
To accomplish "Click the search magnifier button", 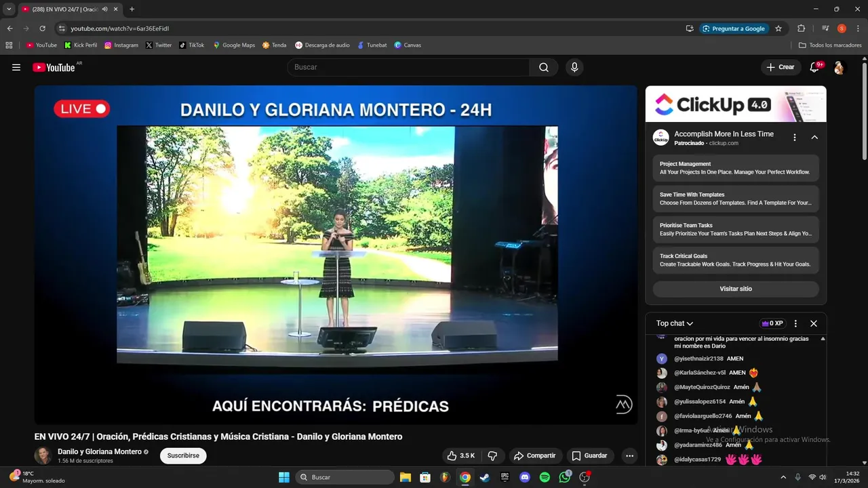I will [544, 67].
